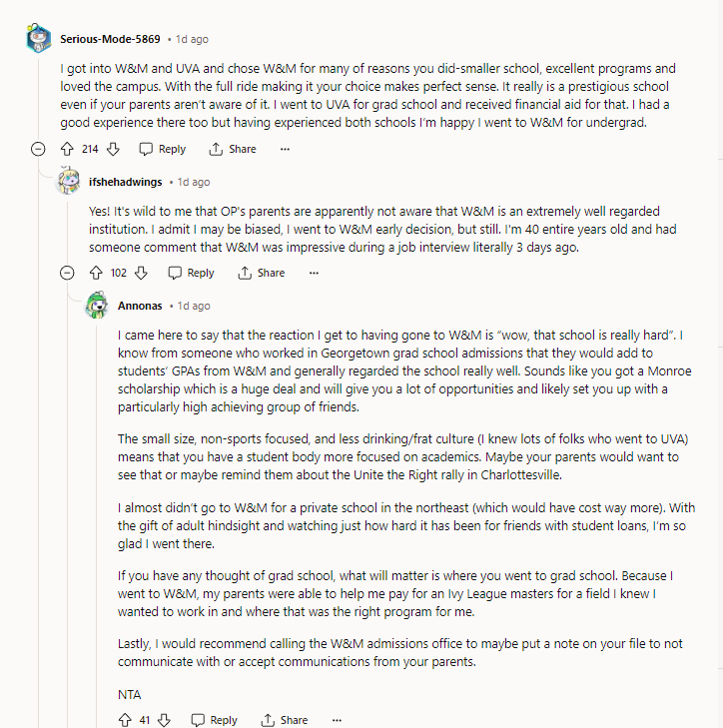723x728 pixels.
Task: Upvote Serious-Mode-5869's comment
Action: (x=68, y=149)
